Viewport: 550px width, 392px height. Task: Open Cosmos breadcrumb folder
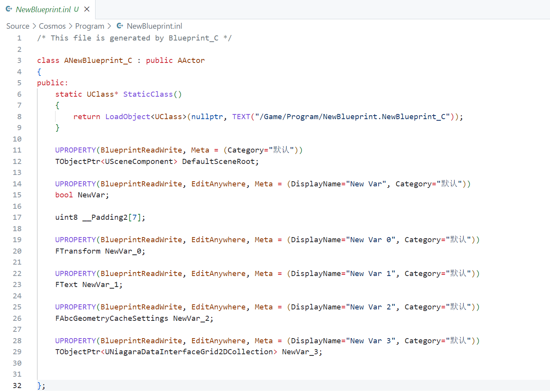[x=52, y=26]
